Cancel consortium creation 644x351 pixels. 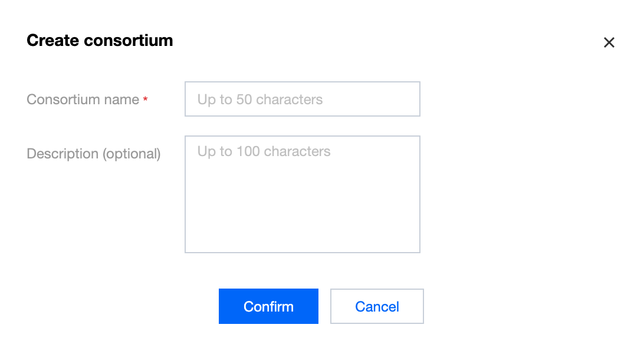click(377, 306)
